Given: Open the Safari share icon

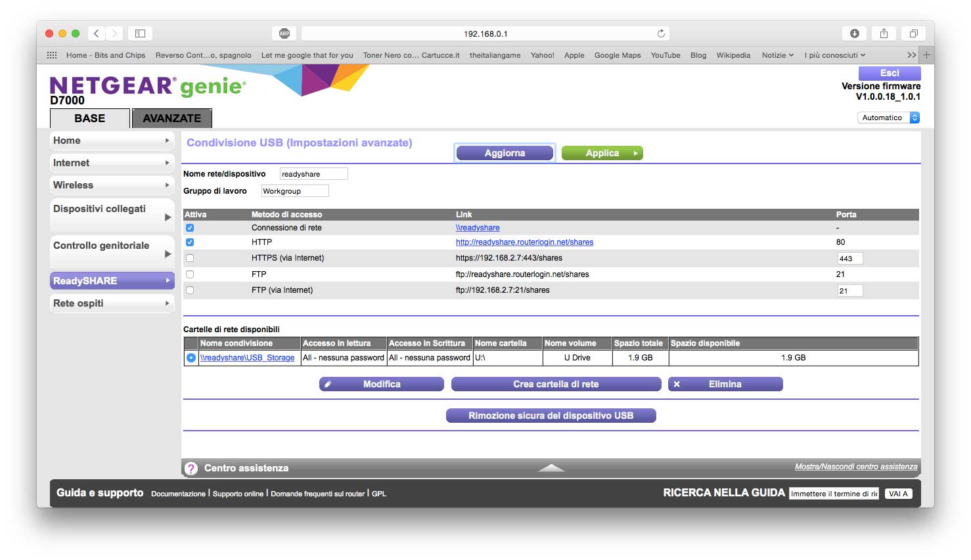Looking at the screenshot, I should point(884,33).
